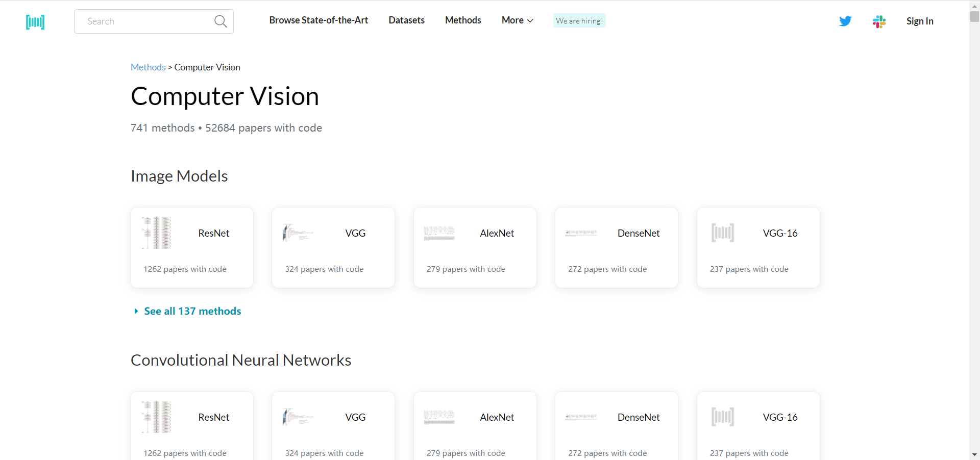Click the Image Models section heading
Screen dimensions: 980x460
179,176
